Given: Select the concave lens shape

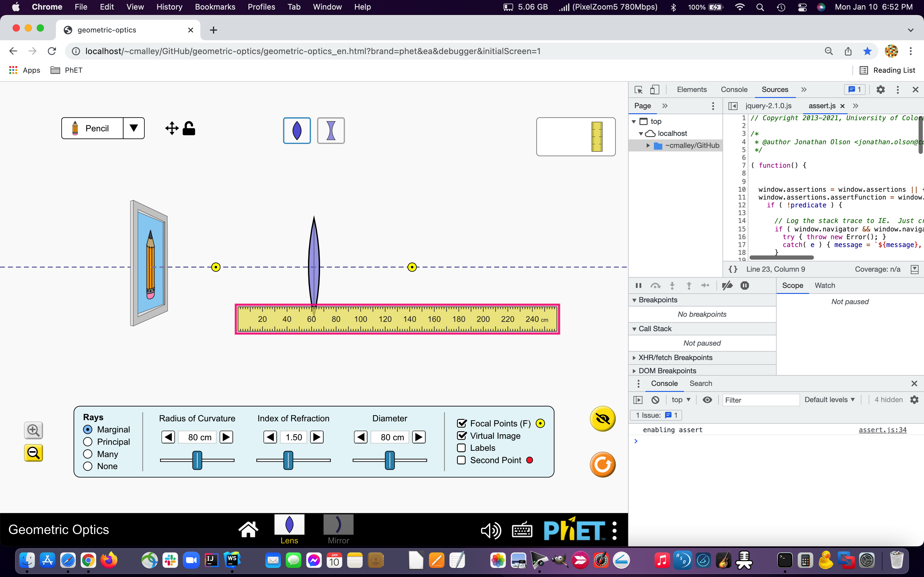Looking at the screenshot, I should [331, 130].
